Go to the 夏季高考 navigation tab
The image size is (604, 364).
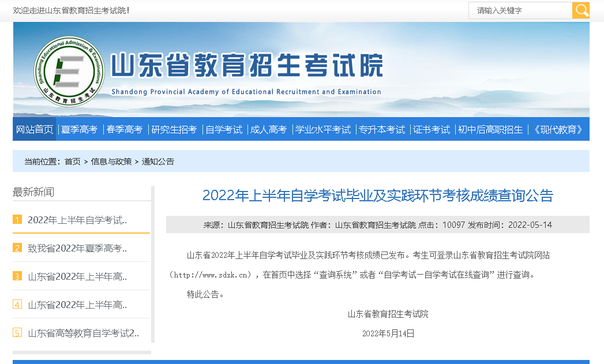[80, 129]
